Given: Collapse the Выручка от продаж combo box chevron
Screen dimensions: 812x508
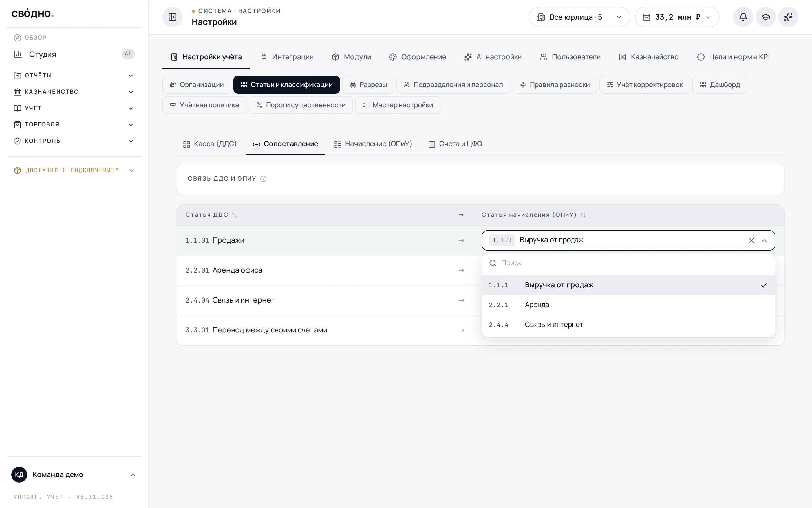Looking at the screenshot, I should point(764,240).
